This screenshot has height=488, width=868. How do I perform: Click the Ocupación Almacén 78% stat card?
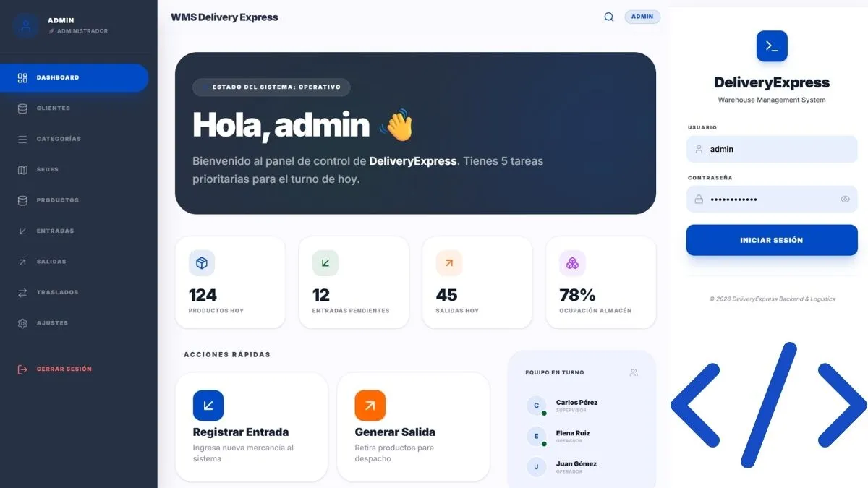click(600, 282)
